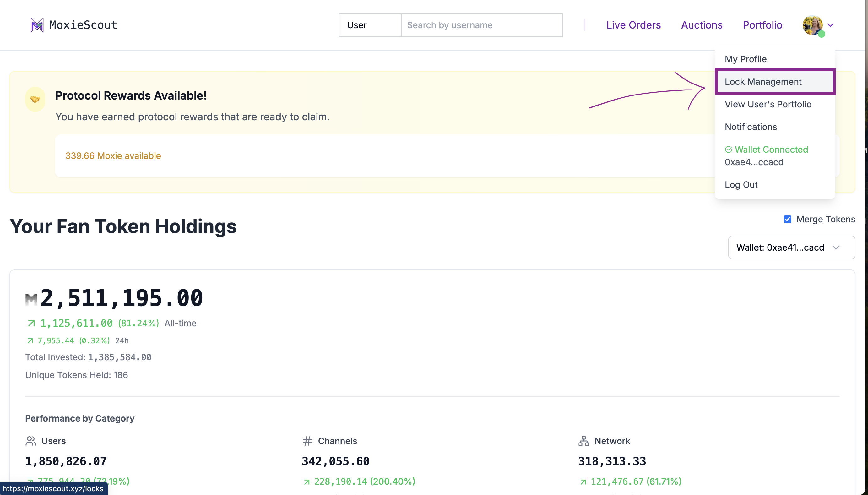Open the Auctions page
This screenshot has width=868, height=495.
702,25
